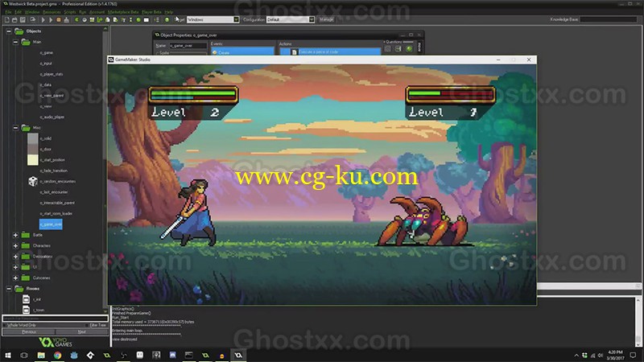Viewport: 644px width, 362px height.
Task: Create a new project via toolbar icon
Action: [7, 19]
